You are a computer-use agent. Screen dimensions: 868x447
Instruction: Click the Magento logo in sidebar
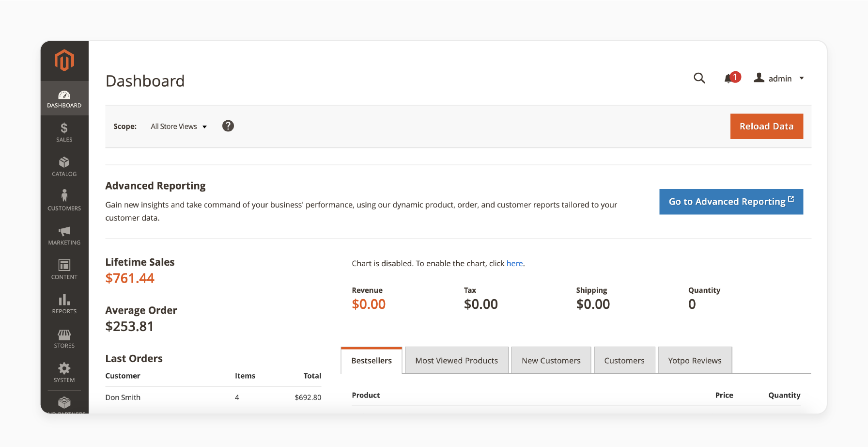point(64,61)
